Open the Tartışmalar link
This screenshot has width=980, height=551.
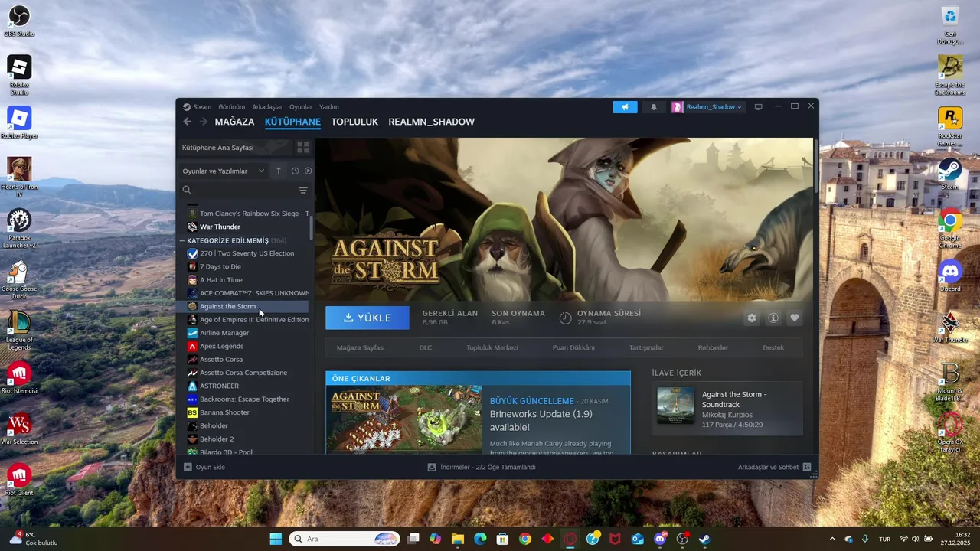646,347
